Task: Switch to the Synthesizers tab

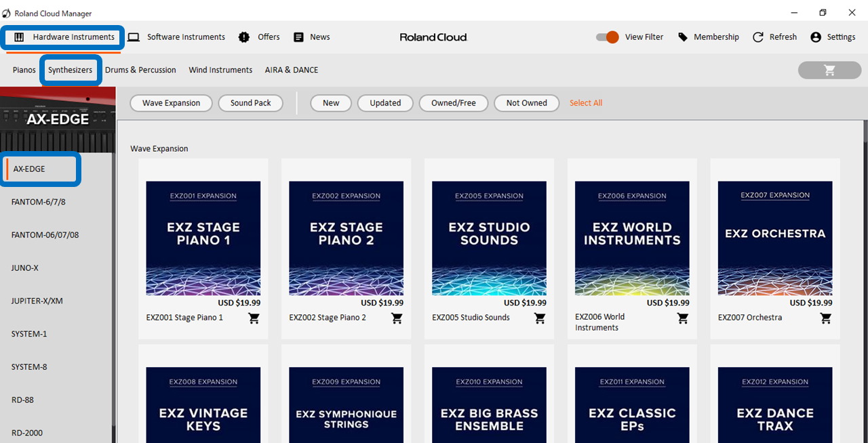Action: coord(71,70)
